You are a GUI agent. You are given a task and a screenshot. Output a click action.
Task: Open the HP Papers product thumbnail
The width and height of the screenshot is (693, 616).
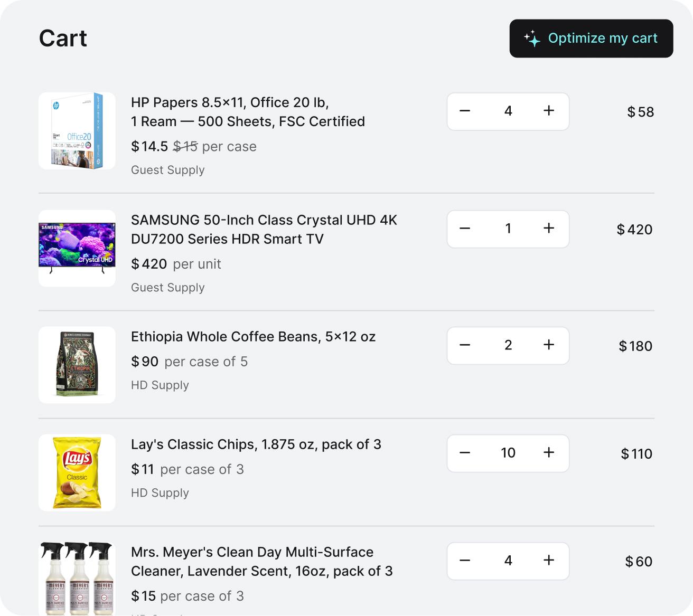(77, 130)
